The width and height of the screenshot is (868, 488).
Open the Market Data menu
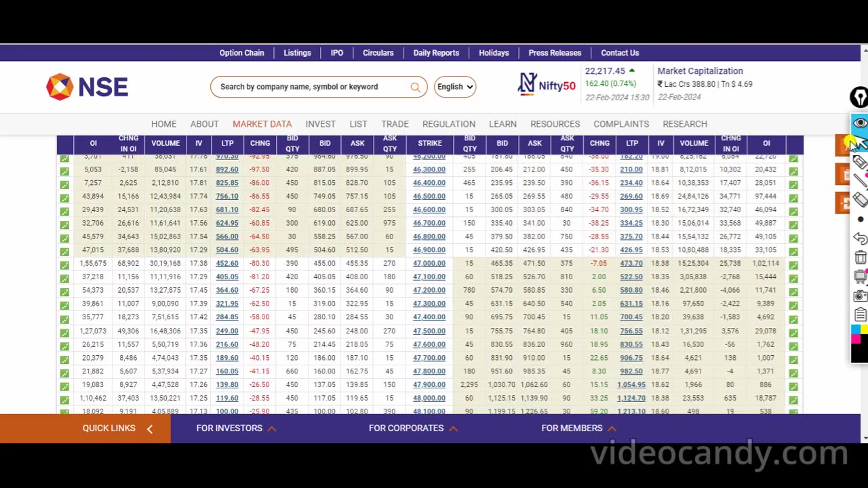(x=262, y=124)
